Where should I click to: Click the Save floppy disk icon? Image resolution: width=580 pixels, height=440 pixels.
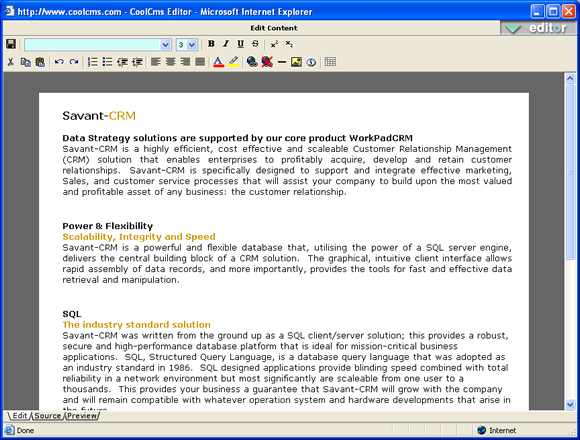(11, 44)
